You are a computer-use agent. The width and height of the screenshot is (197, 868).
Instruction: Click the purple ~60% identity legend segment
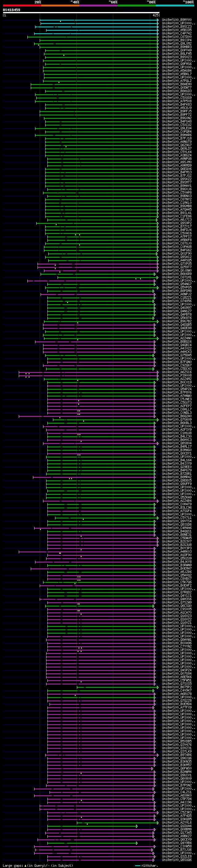coord(99,6)
